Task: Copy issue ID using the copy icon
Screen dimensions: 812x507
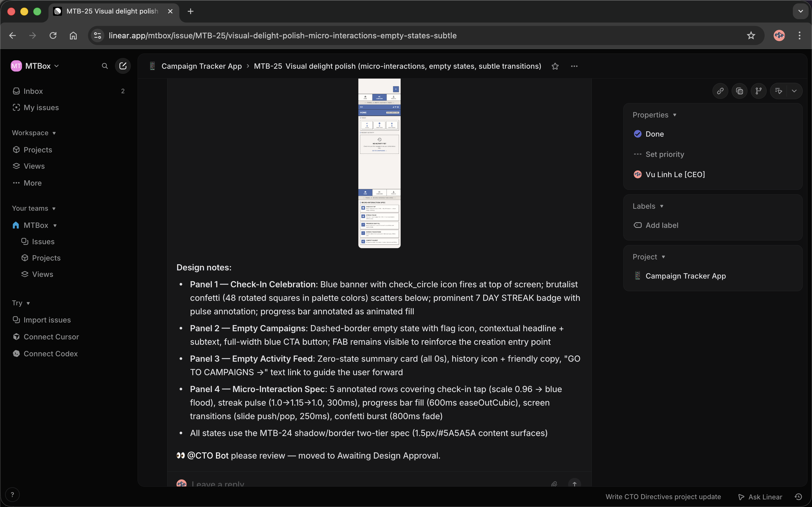Action: [x=740, y=91]
